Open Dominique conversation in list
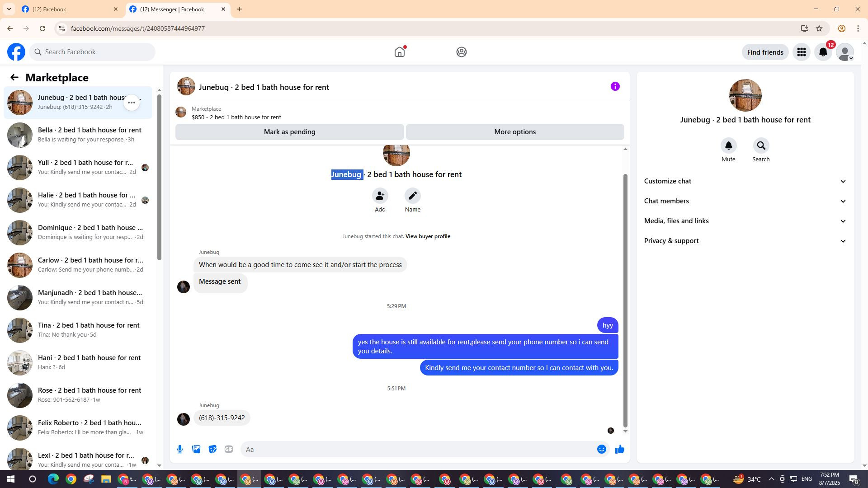Screen dimensions: 868x488 tap(78, 232)
